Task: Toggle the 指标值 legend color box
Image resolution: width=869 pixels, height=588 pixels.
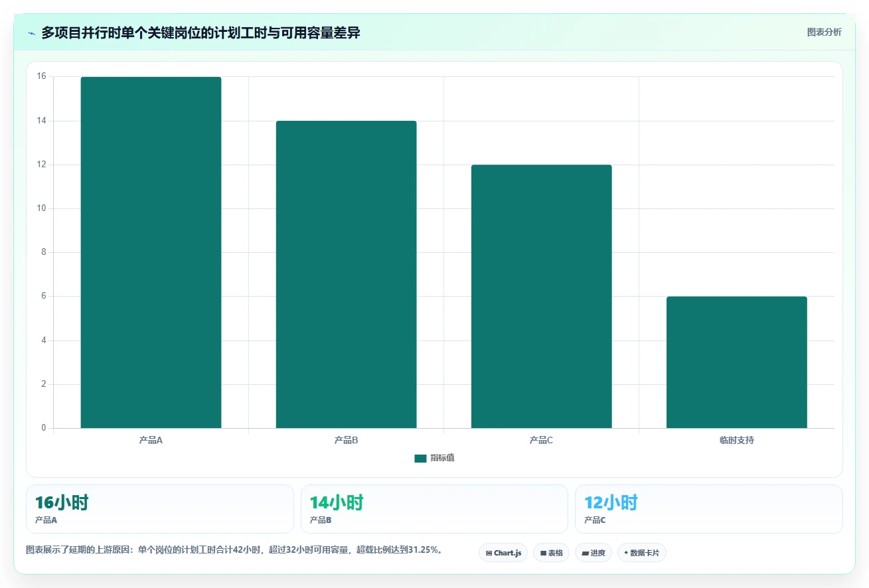Action: (420, 459)
